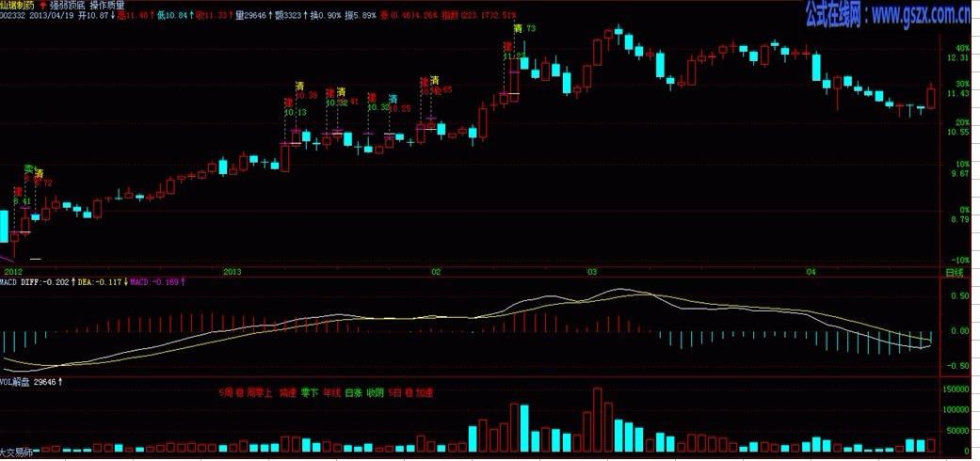Click the down arrow after 开10.87
The width and height of the screenshot is (980, 461).
[113, 14]
